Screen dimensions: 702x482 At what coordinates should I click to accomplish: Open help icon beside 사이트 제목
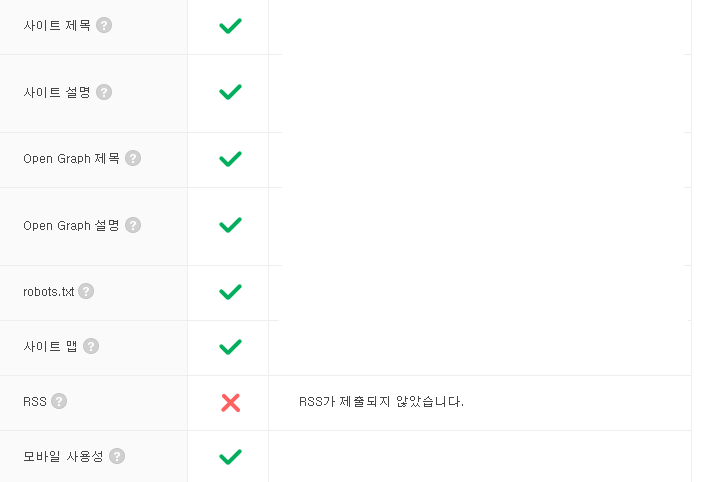tap(104, 25)
